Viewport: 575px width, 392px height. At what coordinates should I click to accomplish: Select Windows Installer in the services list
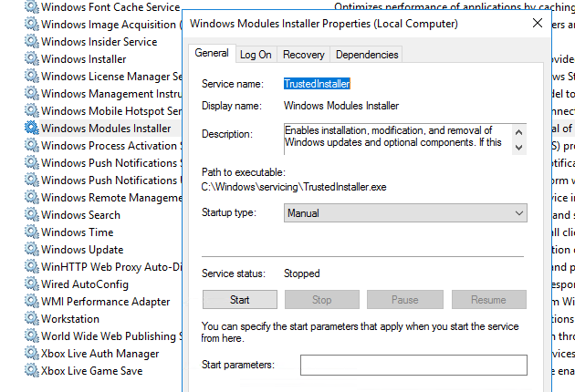click(84, 58)
